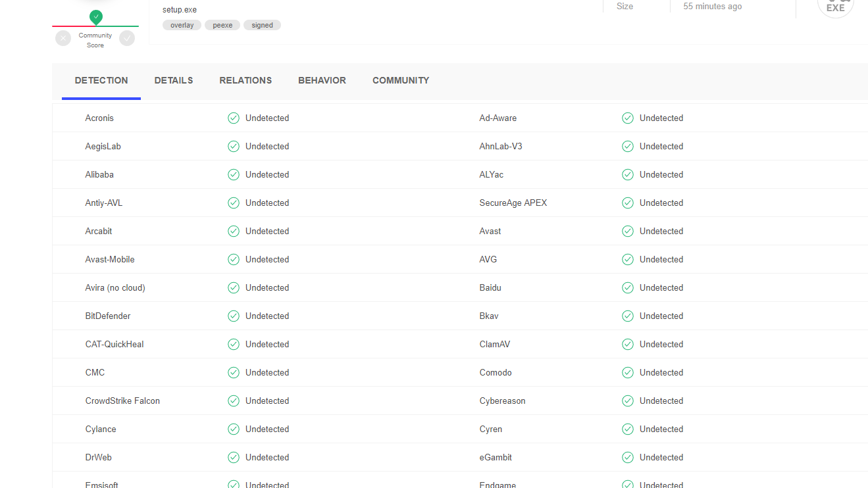
Task: Click the ClamAV undetected check icon
Action: (628, 344)
